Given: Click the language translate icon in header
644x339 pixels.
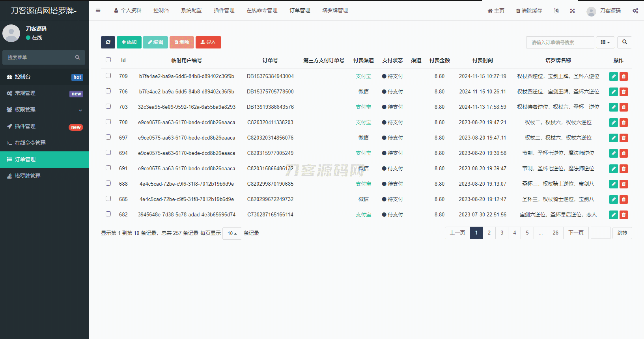Looking at the screenshot, I should 556,11.
